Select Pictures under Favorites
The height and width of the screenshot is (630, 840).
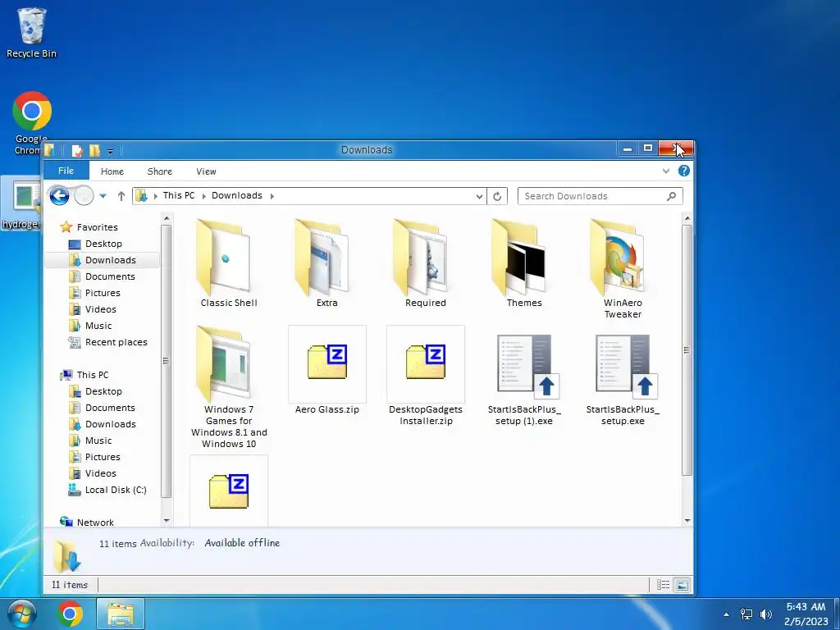[103, 293]
